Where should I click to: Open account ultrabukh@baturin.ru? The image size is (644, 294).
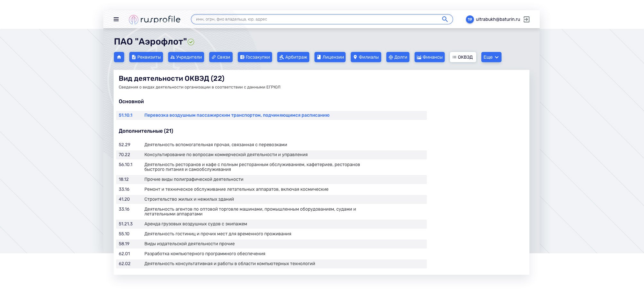click(x=498, y=19)
